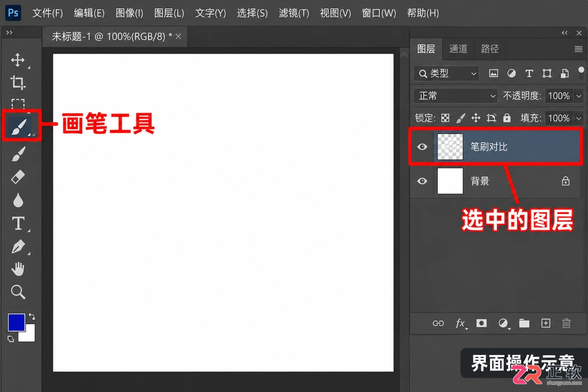Open the layers panel options menu
Screen dimensions: 588x392
pyautogui.click(x=579, y=49)
